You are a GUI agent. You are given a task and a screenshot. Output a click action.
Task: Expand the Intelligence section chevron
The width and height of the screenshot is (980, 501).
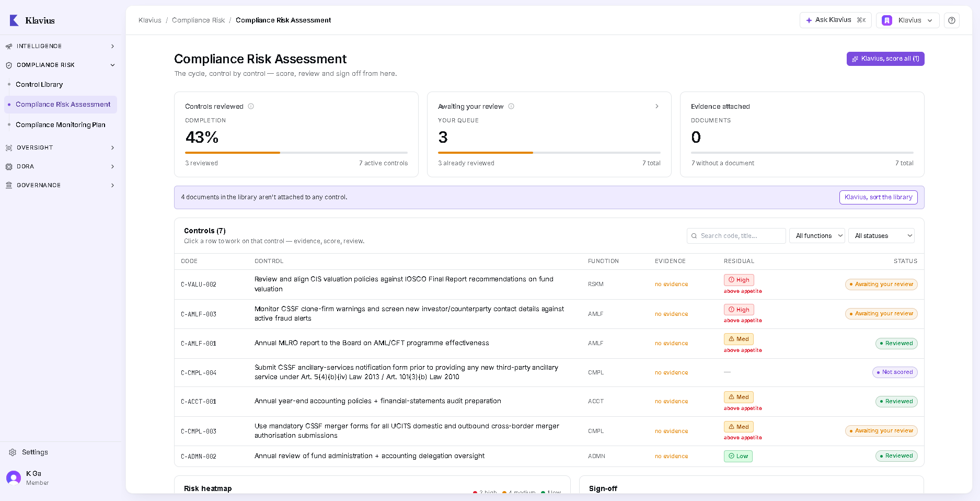click(112, 47)
